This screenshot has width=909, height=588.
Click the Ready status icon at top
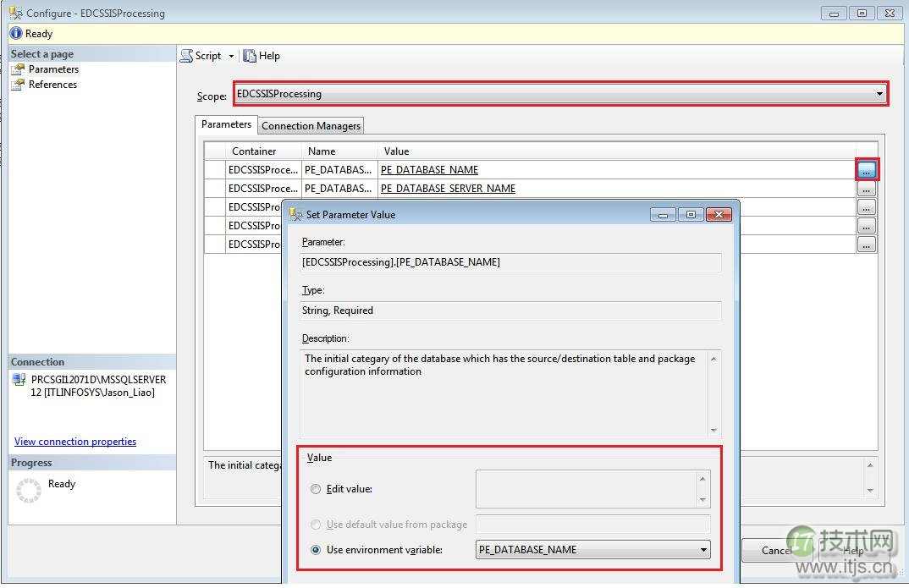(x=17, y=33)
